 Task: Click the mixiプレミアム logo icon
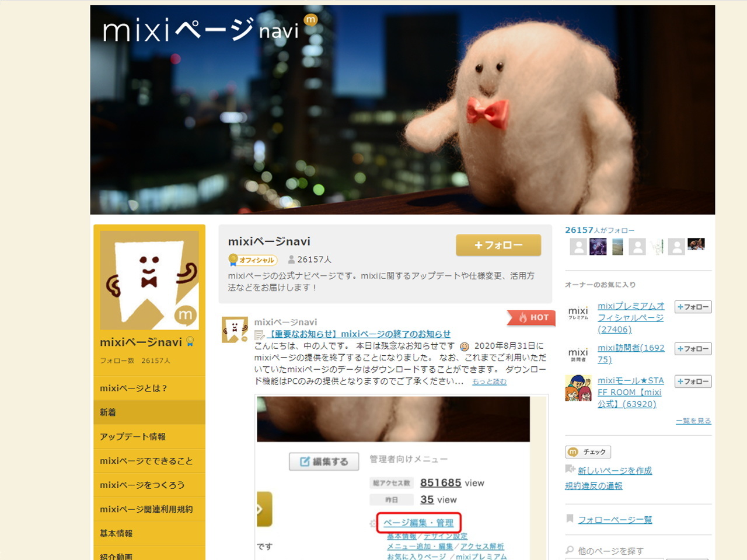click(578, 313)
